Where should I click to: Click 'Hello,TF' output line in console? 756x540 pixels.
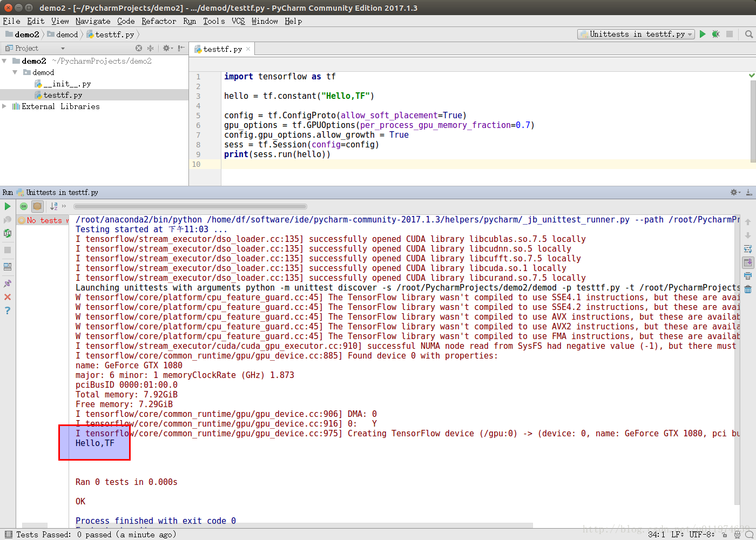point(95,443)
